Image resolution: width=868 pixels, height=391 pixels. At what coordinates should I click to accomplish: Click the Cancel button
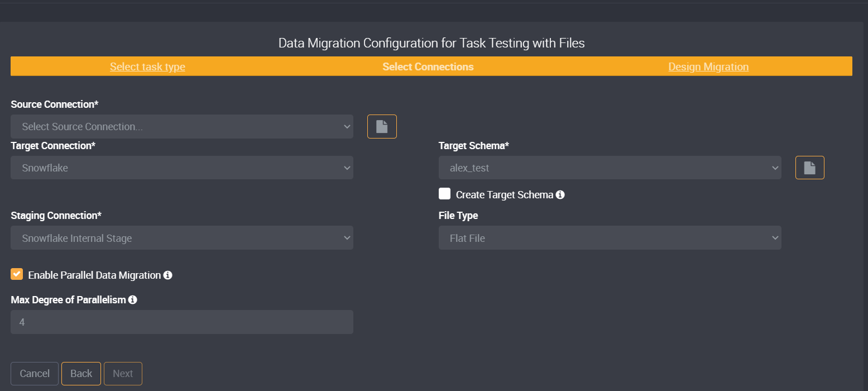[35, 374]
